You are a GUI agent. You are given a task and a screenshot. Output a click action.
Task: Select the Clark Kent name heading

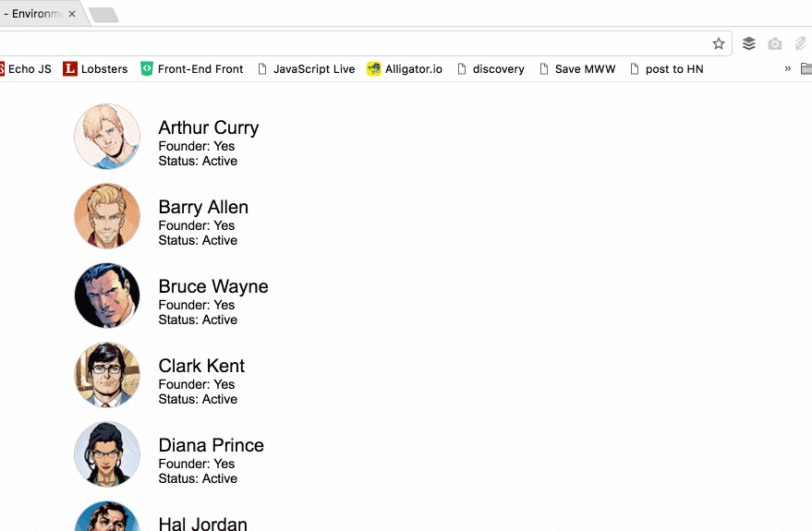(x=201, y=366)
